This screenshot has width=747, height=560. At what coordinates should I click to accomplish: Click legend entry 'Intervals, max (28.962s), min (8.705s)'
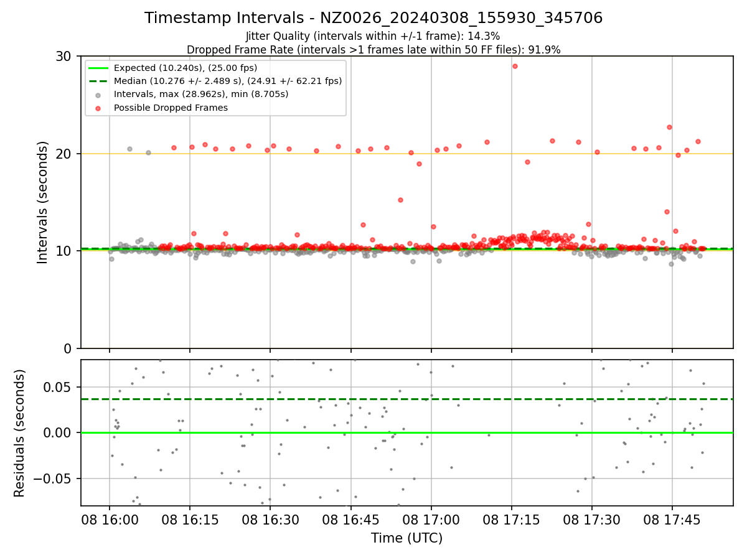[201, 95]
